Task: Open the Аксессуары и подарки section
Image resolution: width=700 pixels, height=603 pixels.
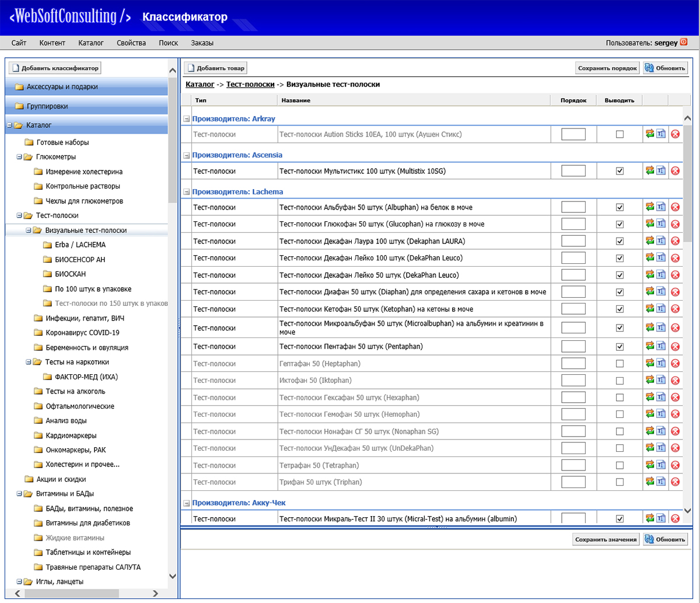Action: pos(86,86)
